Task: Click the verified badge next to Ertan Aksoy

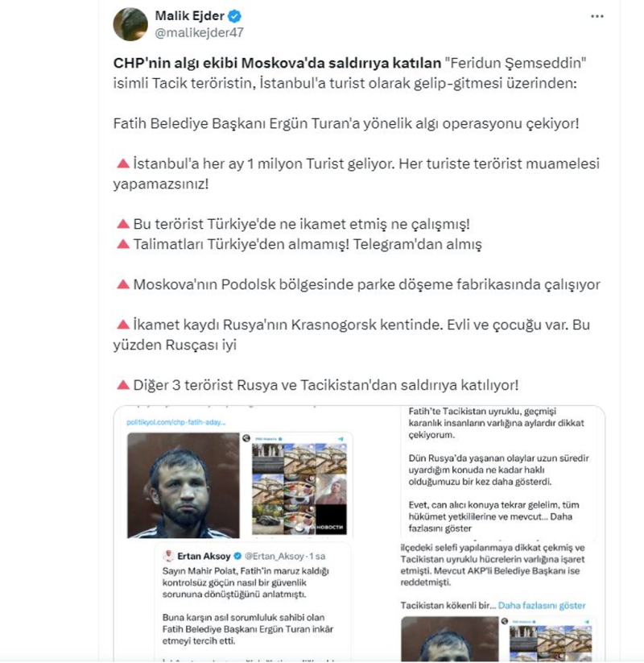Action: click(237, 556)
